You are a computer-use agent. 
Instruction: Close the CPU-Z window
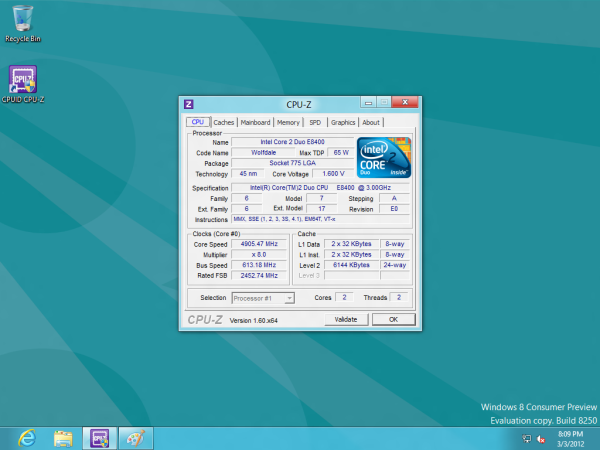coord(405,102)
